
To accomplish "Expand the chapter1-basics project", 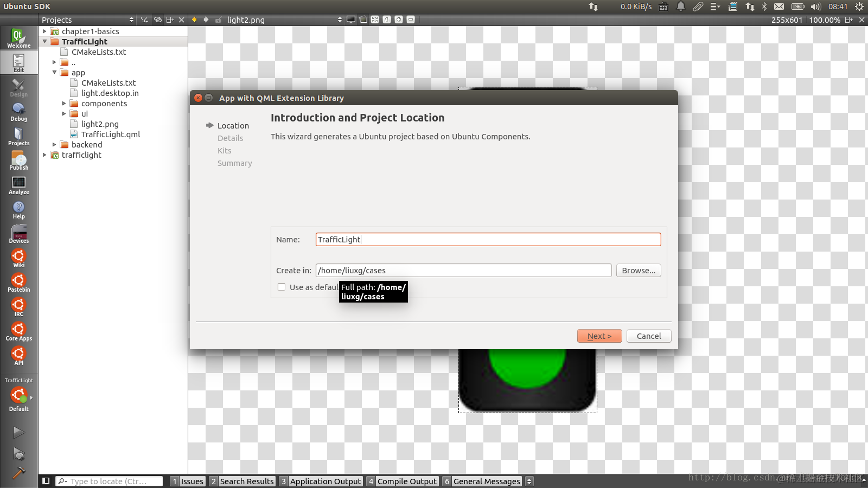I will tap(44, 31).
